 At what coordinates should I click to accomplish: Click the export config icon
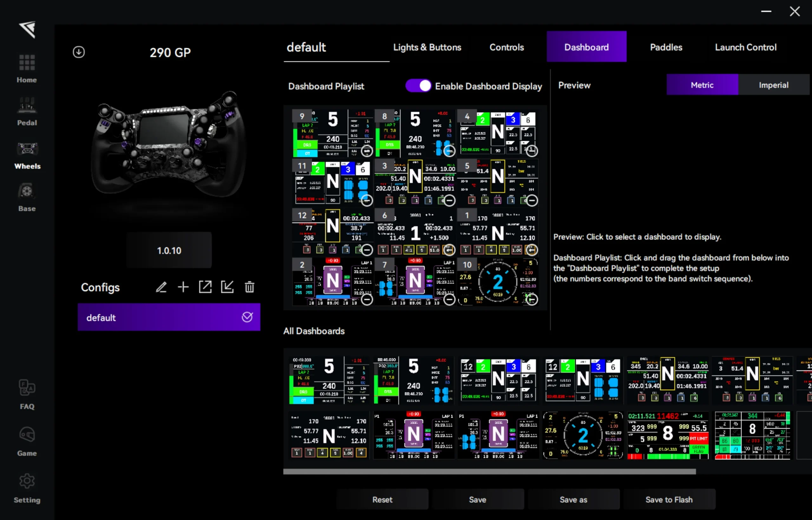[x=205, y=287]
